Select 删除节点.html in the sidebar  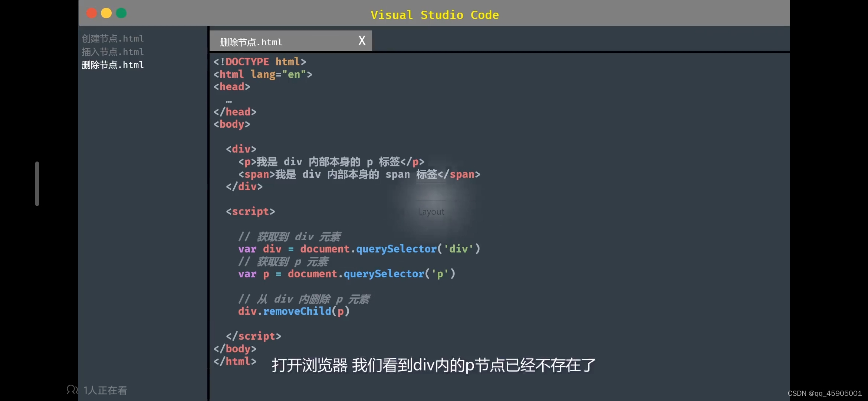(113, 65)
